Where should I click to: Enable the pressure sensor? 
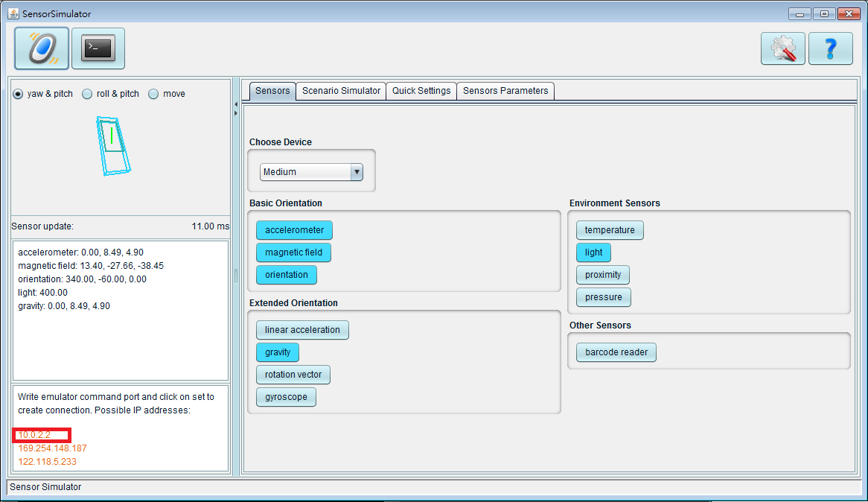pos(604,297)
